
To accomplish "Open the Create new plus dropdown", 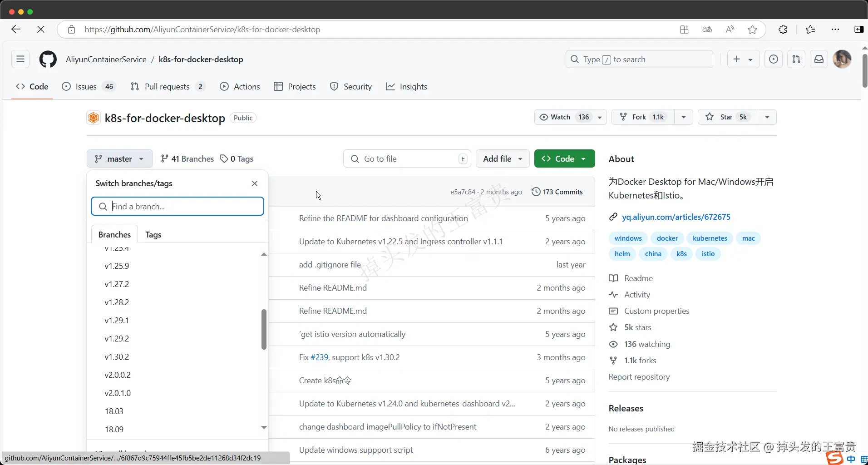I will click(x=743, y=59).
